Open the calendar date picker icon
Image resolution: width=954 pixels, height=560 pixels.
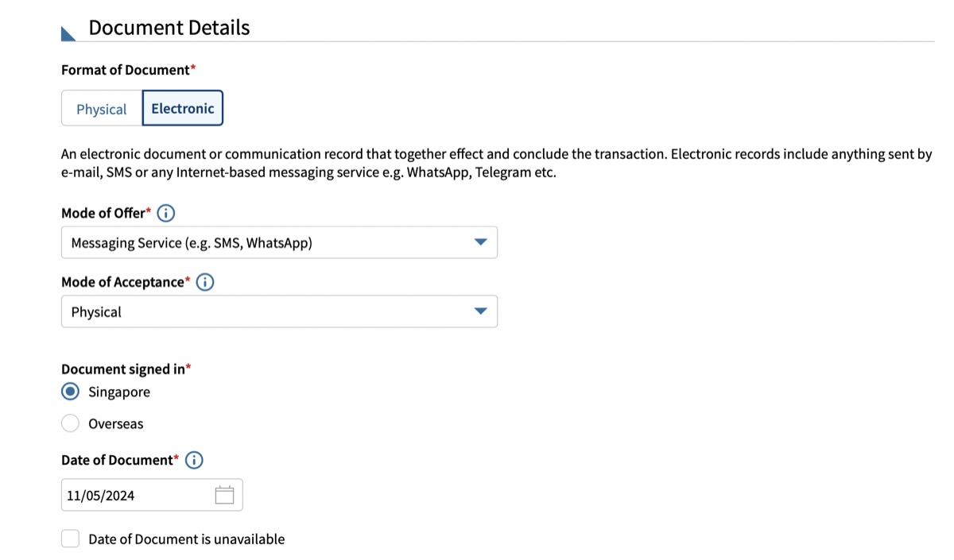click(x=225, y=495)
